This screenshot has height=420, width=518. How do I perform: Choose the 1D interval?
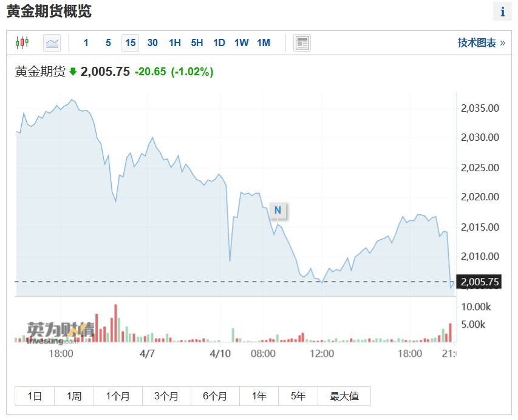[219, 42]
